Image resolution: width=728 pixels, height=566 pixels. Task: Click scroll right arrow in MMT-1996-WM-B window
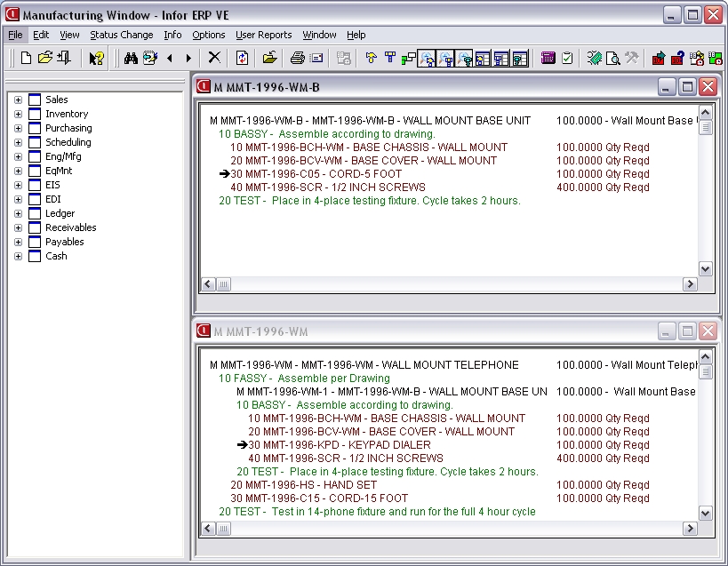click(x=690, y=284)
